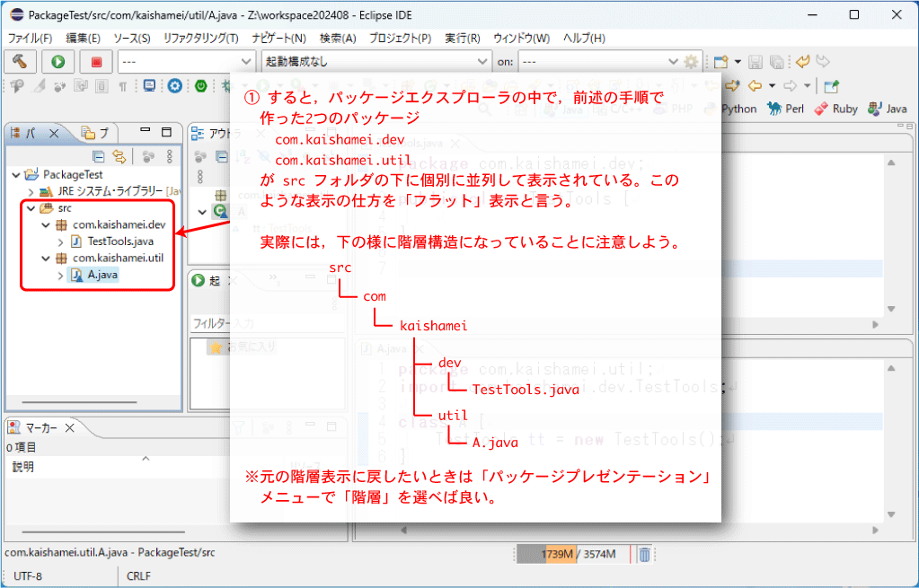Collapse all in Package Explorer toolbar
The image size is (919, 588).
coord(99,156)
